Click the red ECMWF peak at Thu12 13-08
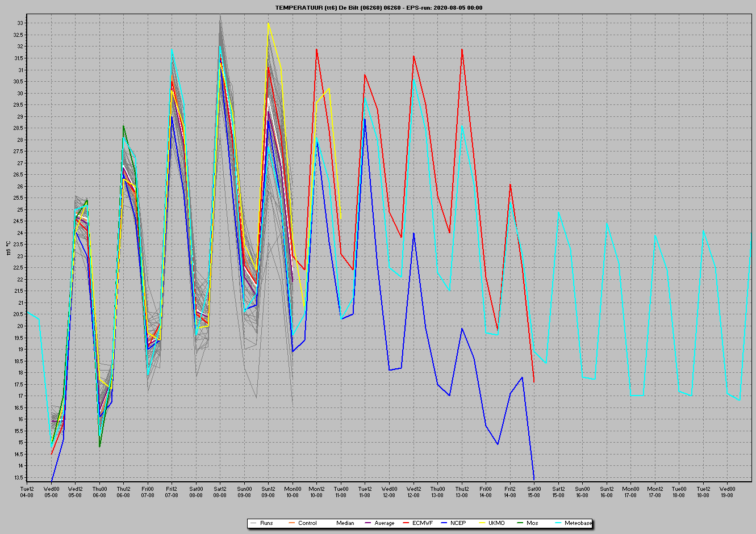Screen dimensions: 756x534 pyautogui.click(x=462, y=49)
